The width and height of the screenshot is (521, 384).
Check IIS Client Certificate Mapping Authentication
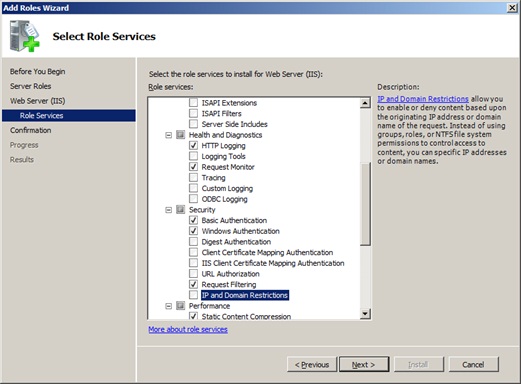click(x=193, y=263)
